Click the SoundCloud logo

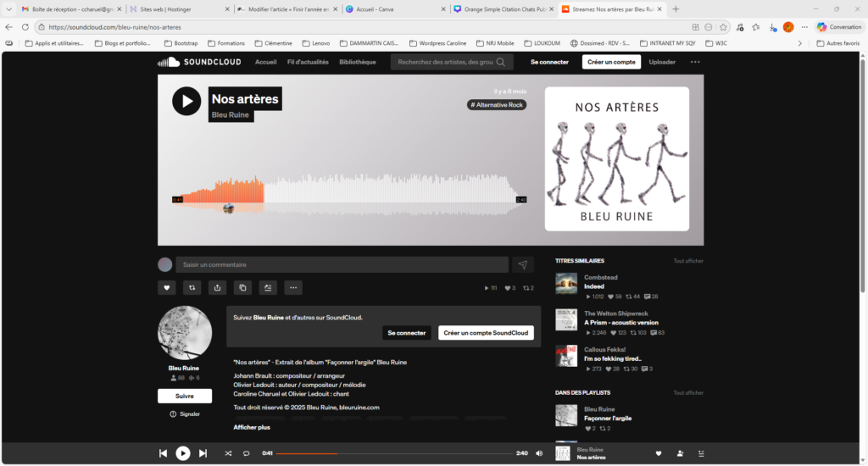click(199, 62)
